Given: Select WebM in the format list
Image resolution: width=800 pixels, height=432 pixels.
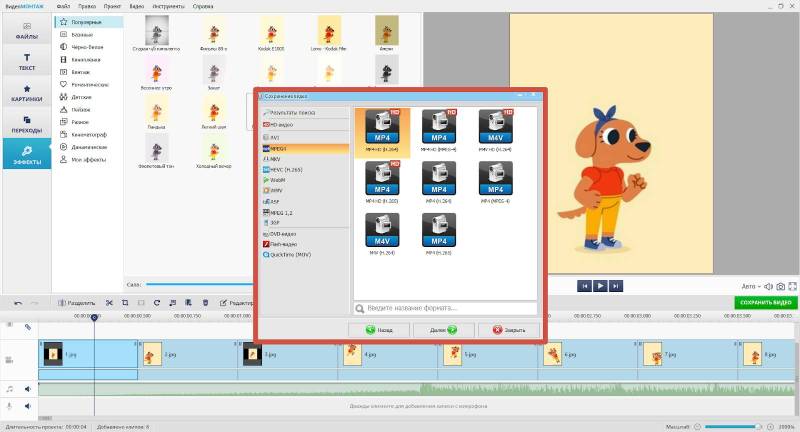Looking at the screenshot, I should [x=305, y=180].
